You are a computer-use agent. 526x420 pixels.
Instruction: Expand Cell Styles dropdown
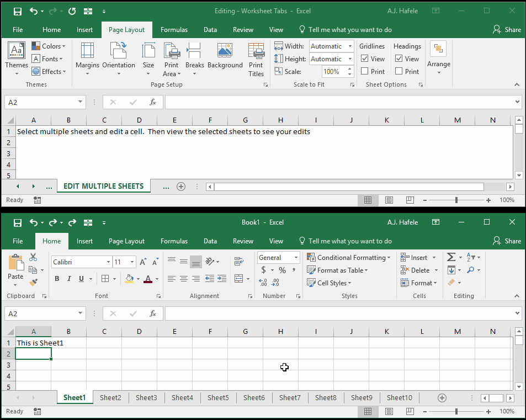coord(329,283)
